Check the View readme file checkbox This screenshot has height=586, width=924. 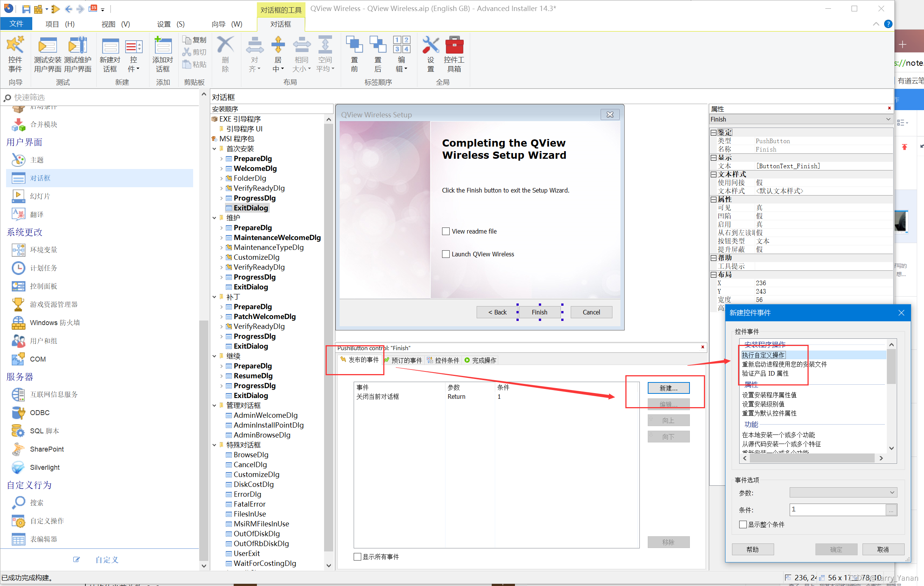(444, 231)
